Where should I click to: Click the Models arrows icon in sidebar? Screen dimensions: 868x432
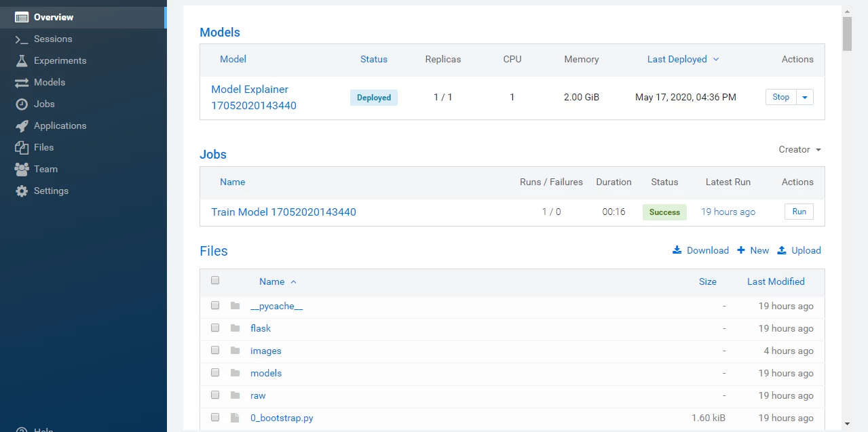(22, 82)
